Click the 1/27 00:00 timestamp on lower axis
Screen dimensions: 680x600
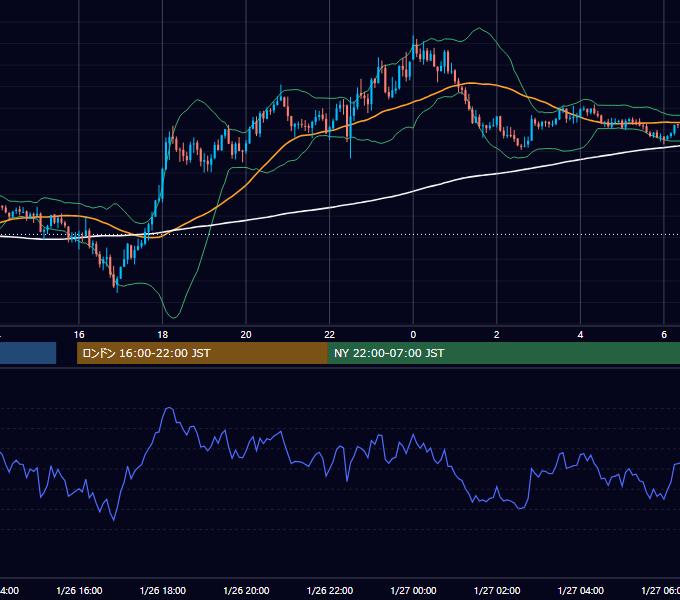413,590
